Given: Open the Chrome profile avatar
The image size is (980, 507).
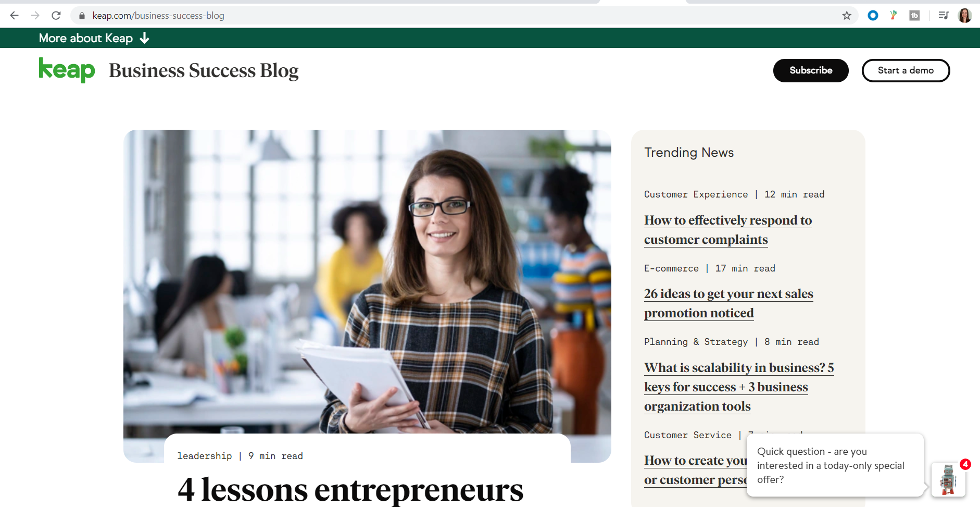Looking at the screenshot, I should [x=964, y=16].
